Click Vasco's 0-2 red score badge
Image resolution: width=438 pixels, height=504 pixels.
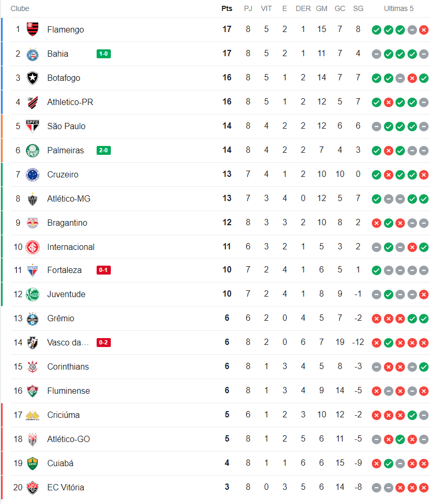click(103, 343)
